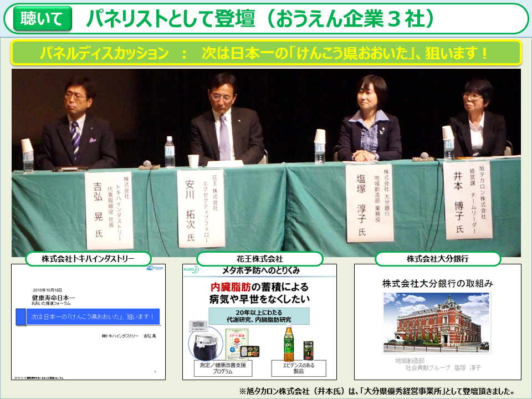The width and height of the screenshot is (532, 399).
Task: Select the 安川 拓次 氏 name placard
Action: (201, 208)
